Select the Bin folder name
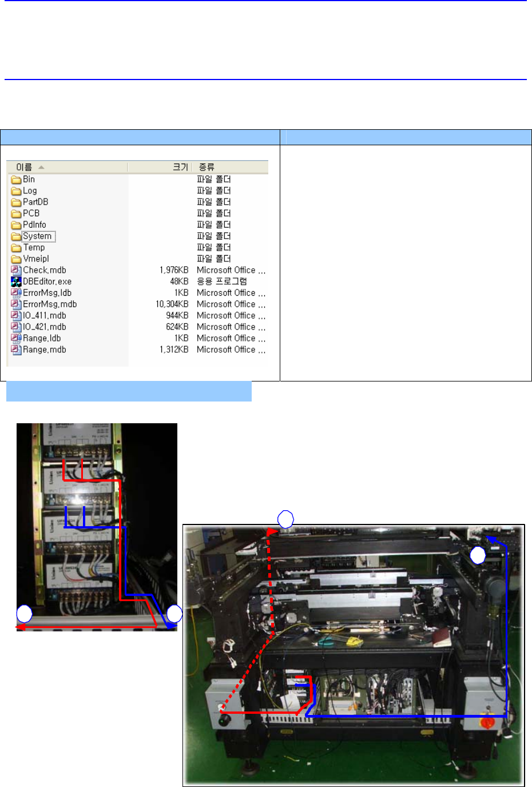The image size is (532, 787). click(x=29, y=180)
